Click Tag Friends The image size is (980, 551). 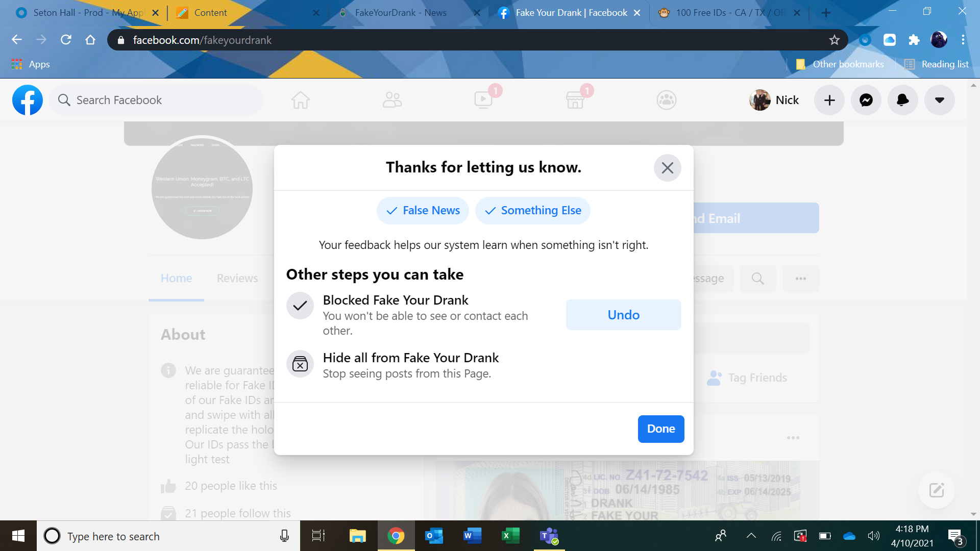click(747, 378)
